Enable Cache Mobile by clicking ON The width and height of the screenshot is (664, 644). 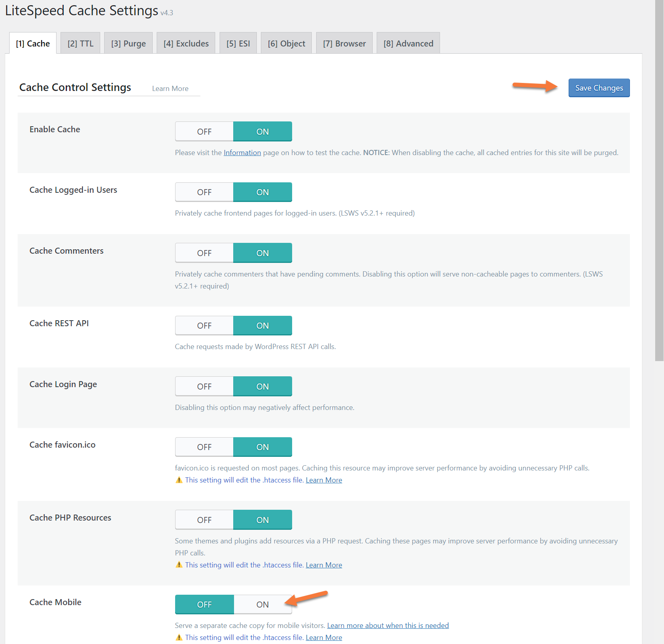(262, 605)
